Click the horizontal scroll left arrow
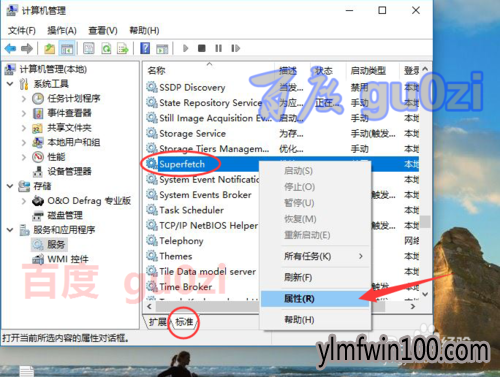Viewport: 500px width, 377px height. click(149, 306)
